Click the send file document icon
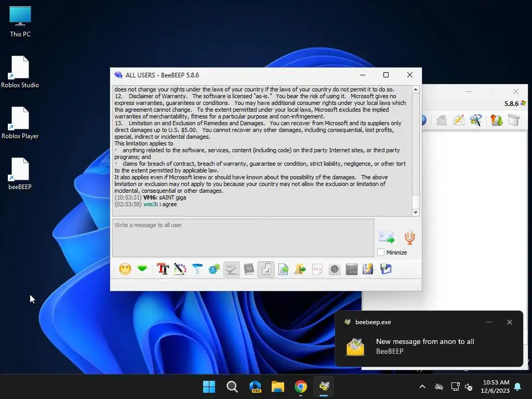The width and height of the screenshot is (532, 399). pos(283,270)
